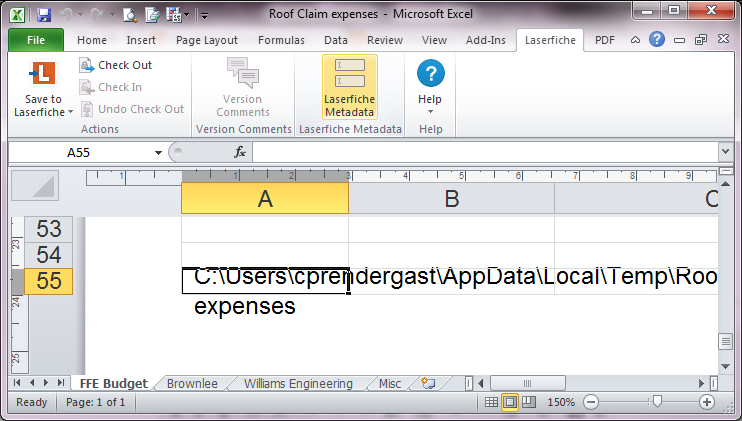Open the Add-Ins tab
The image size is (742, 421).
coord(486,40)
